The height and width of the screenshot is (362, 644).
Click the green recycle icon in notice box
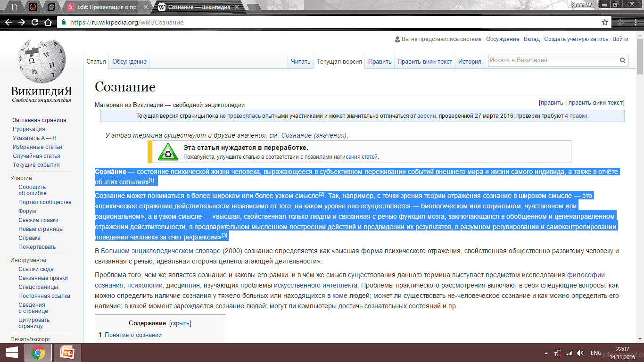pos(168,152)
